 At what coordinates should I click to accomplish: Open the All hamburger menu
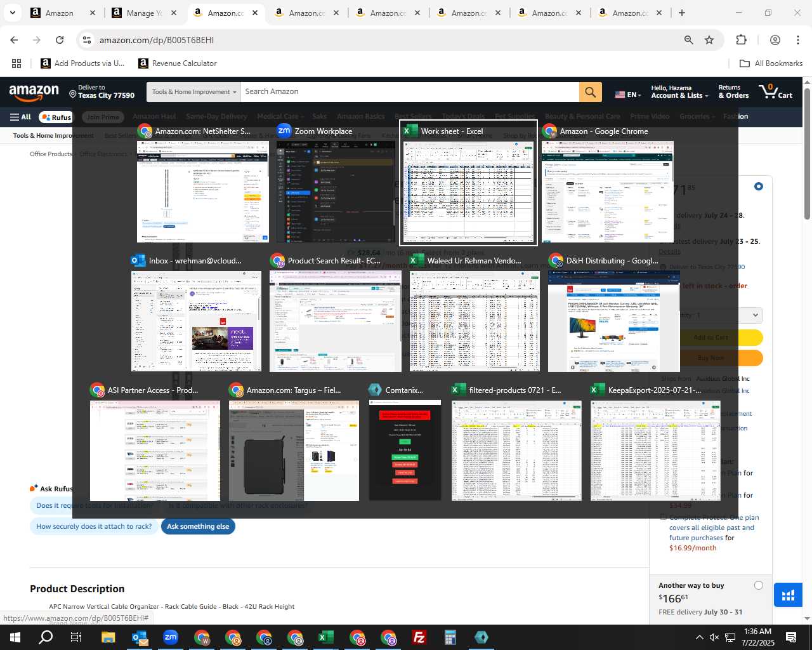point(20,117)
